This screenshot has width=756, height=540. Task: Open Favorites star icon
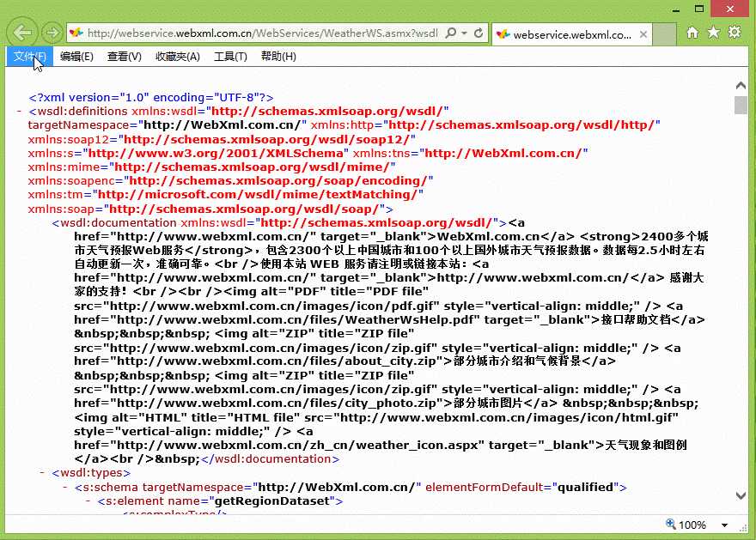coord(714,33)
